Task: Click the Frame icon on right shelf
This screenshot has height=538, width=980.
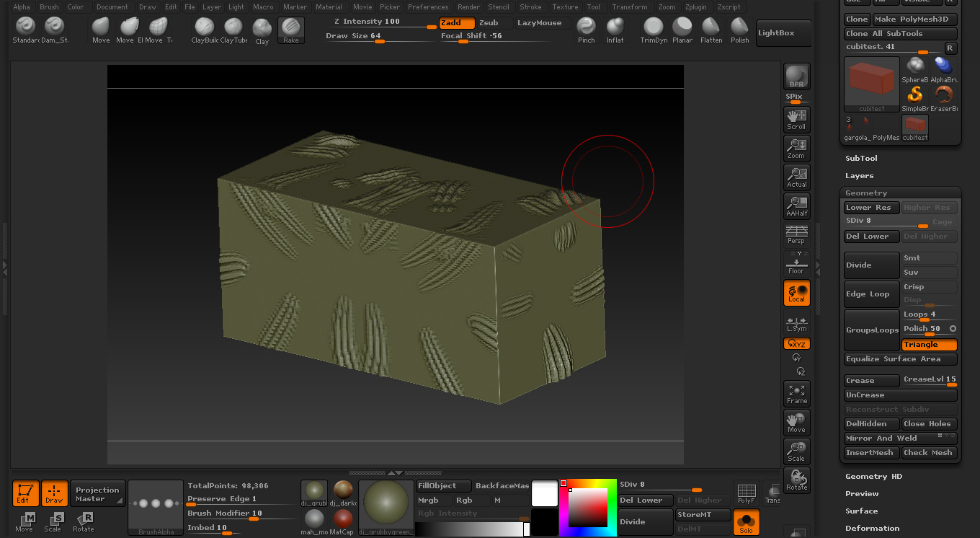Action: 796,393
